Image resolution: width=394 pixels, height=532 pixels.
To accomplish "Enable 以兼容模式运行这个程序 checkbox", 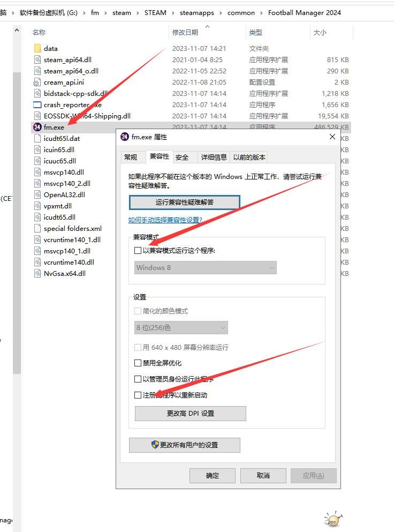I will coord(138,250).
